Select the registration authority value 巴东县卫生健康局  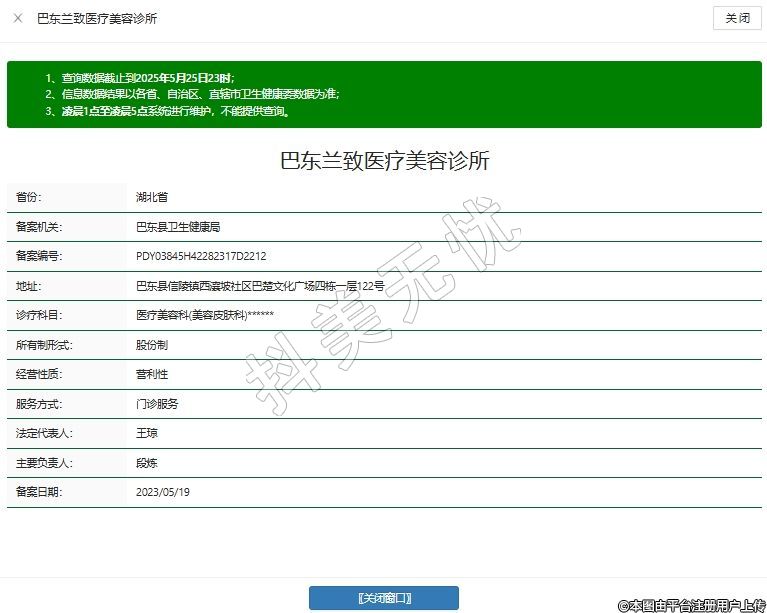[178, 227]
